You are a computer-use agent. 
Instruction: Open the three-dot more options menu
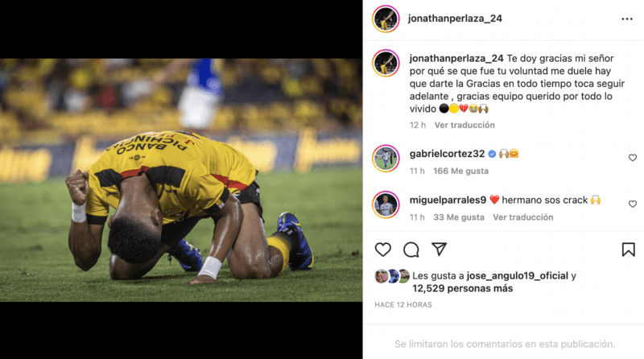(x=627, y=19)
